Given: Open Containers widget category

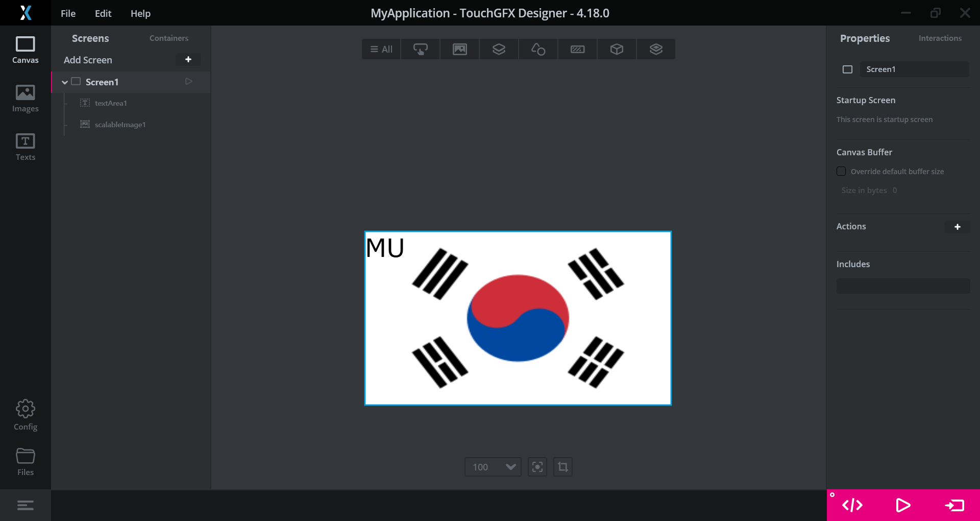Looking at the screenshot, I should coord(499,49).
